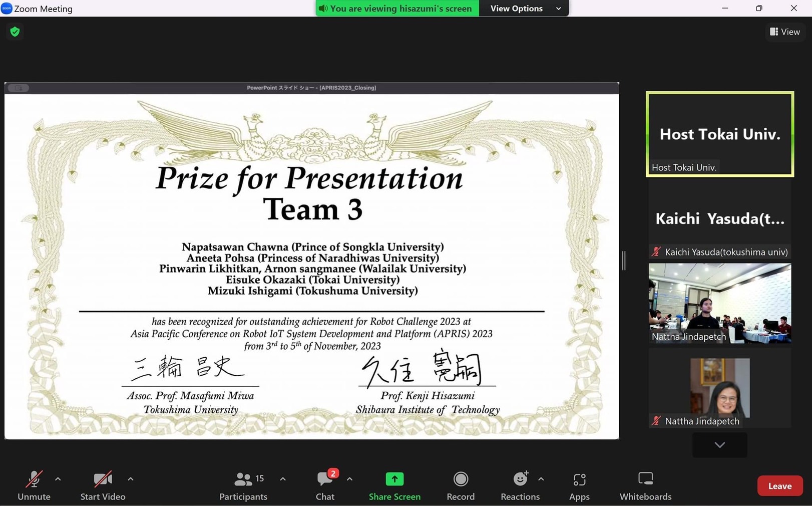
Task: Click muted mic icon on portrait Nattha Jindapetch tile
Action: pos(656,421)
